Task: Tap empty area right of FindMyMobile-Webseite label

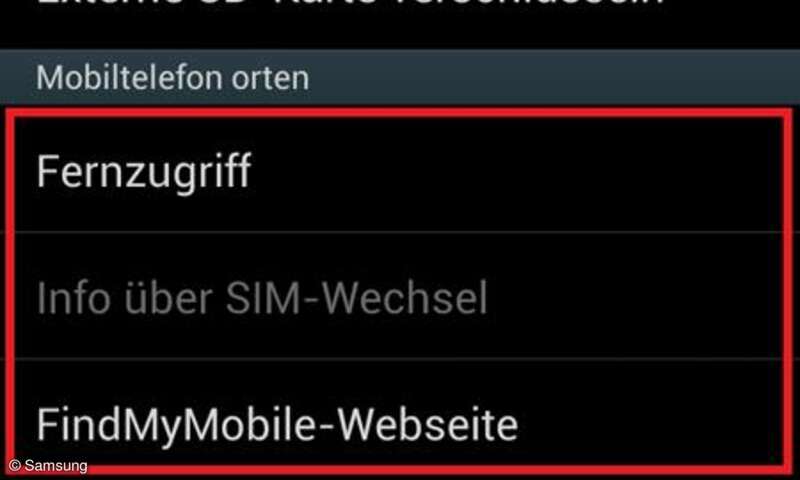Action: 651,423
